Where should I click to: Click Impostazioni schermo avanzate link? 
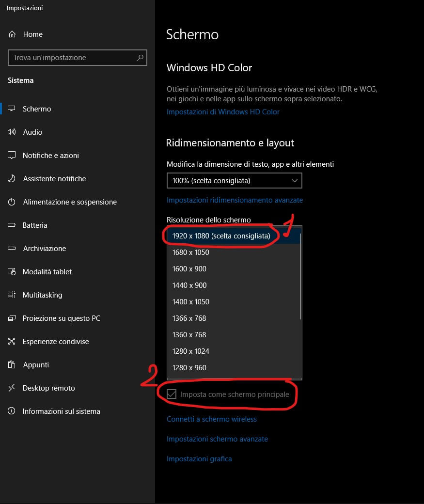click(x=217, y=439)
